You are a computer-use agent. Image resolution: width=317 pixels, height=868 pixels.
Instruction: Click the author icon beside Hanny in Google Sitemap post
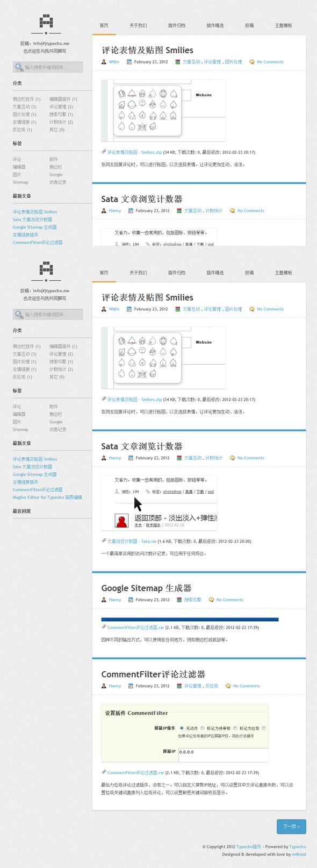coord(104,600)
